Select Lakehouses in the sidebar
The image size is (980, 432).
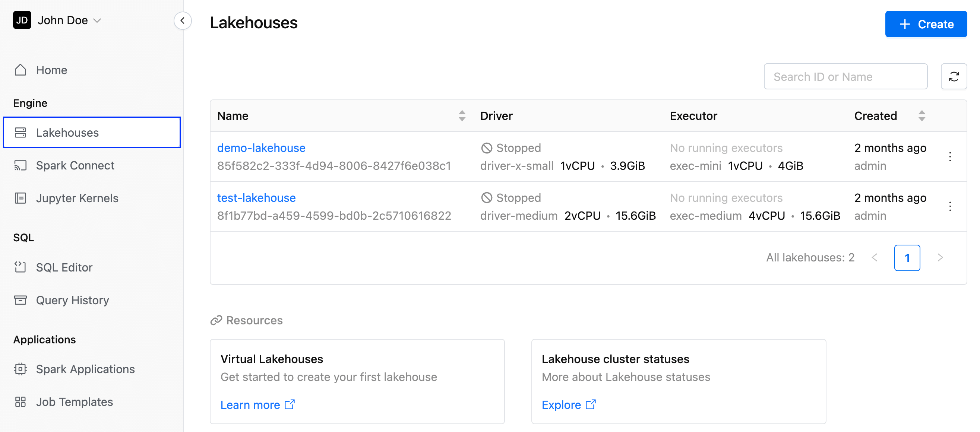pos(91,132)
